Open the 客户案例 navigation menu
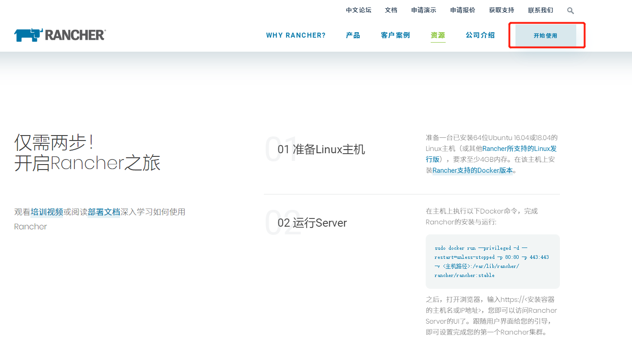632x364 pixels. click(x=395, y=35)
